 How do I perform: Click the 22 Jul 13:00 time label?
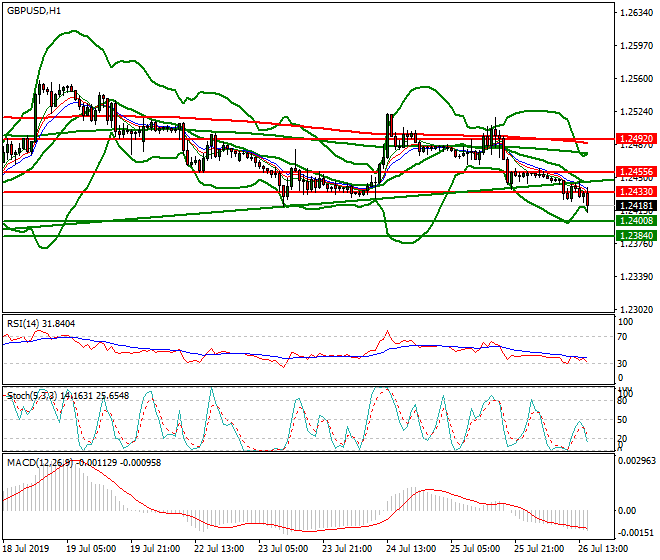click(x=219, y=549)
